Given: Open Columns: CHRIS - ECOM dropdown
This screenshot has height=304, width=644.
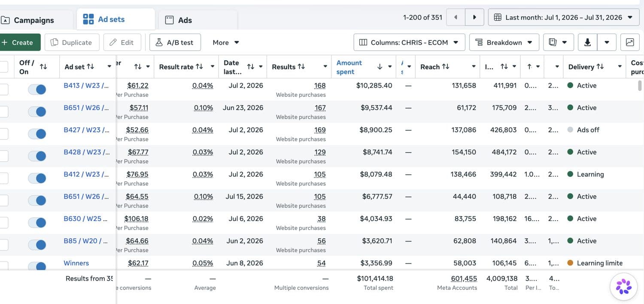Looking at the screenshot, I should pyautogui.click(x=409, y=42).
